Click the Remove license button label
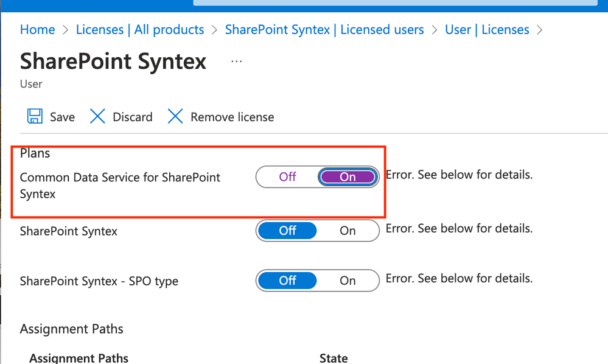 (x=232, y=117)
